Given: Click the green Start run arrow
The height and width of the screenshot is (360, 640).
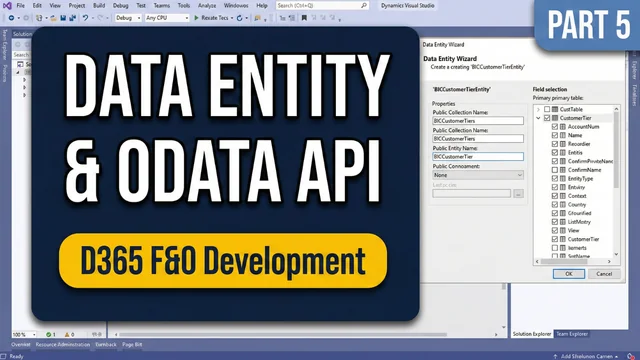Looking at the screenshot, I should 196,18.
